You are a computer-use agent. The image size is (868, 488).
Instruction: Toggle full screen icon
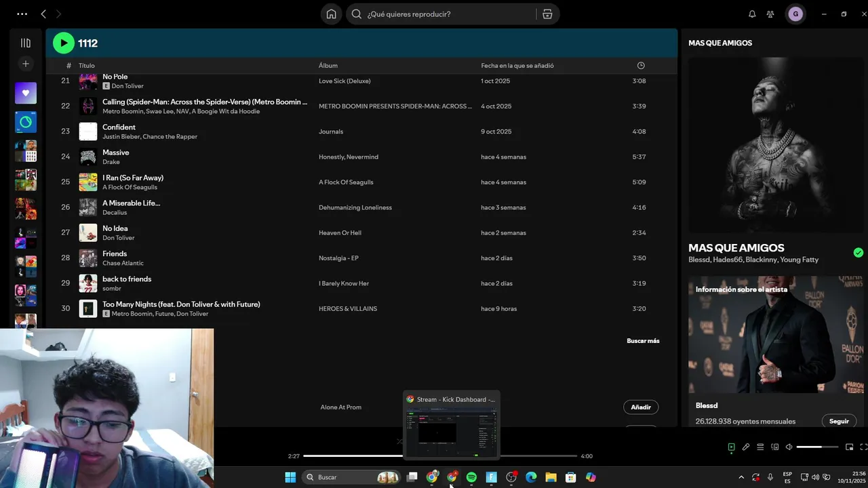coord(863,447)
